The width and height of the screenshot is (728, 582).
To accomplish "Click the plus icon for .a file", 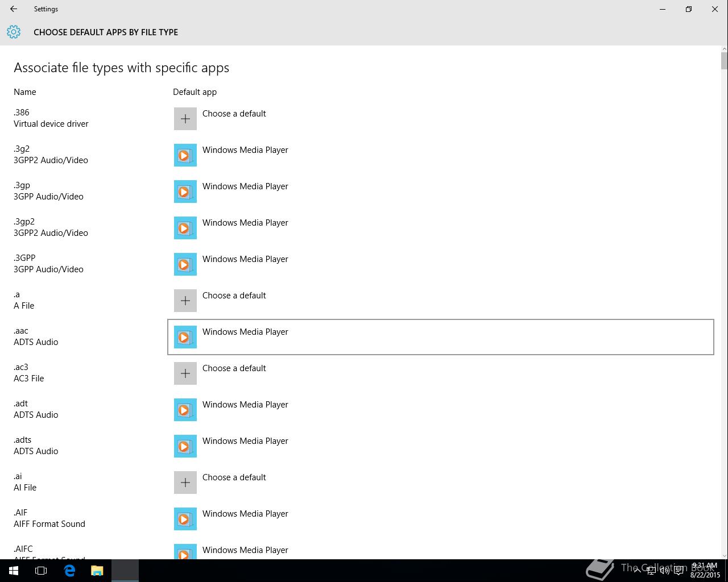I will [185, 301].
